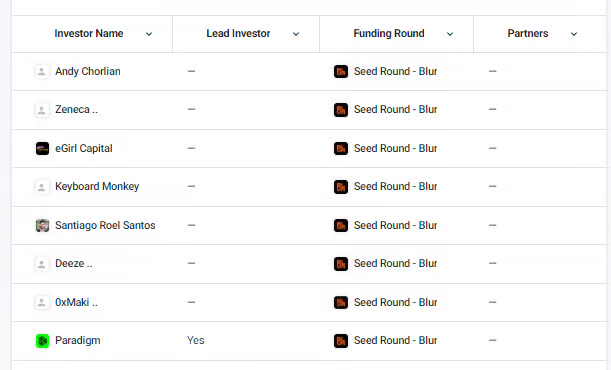Open the Paradigm investor link
Image resolution: width=611 pixels, height=370 pixels.
[78, 340]
